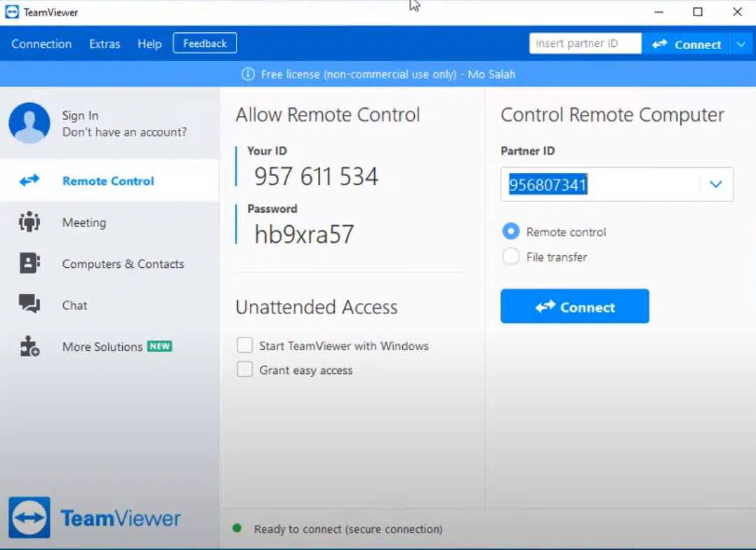The image size is (756, 550).
Task: Close the TeamViewer window
Action: click(x=737, y=12)
